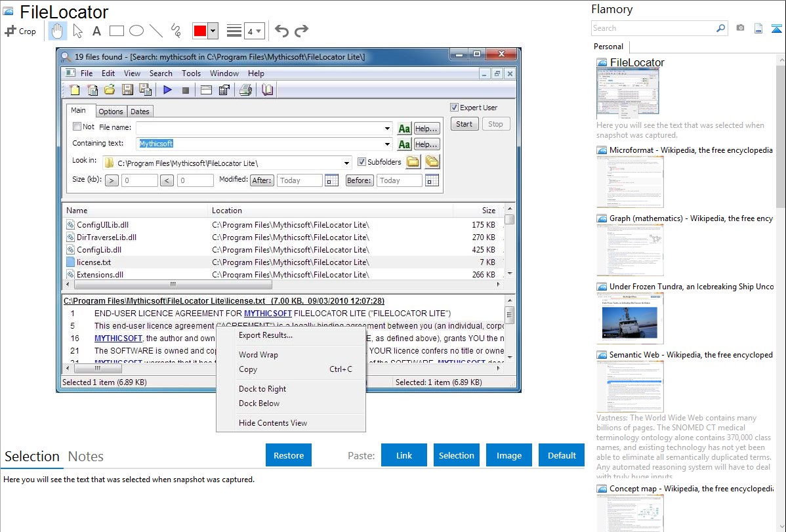The height and width of the screenshot is (532, 786).
Task: Click the Restore button
Action: (x=289, y=455)
